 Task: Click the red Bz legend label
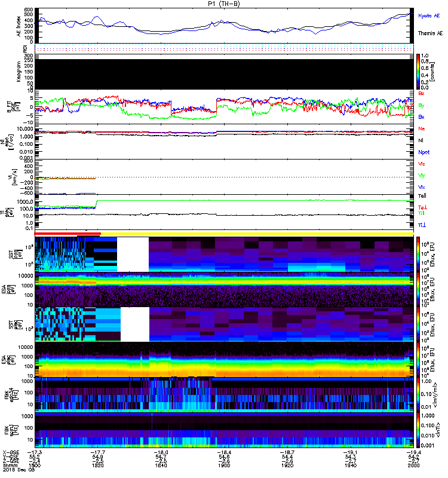421,93
